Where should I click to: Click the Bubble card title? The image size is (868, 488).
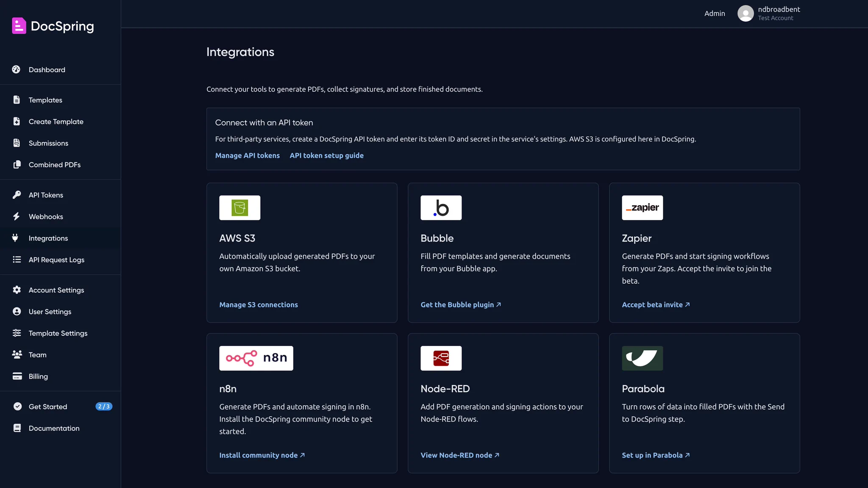pos(437,238)
